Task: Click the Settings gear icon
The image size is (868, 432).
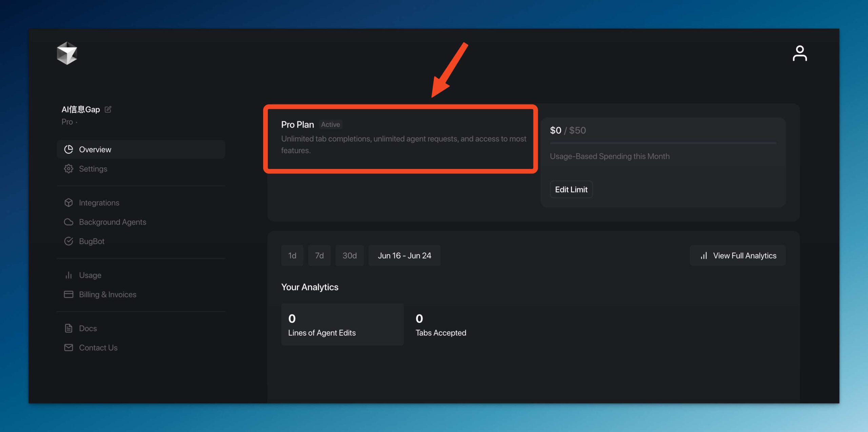Action: [68, 169]
